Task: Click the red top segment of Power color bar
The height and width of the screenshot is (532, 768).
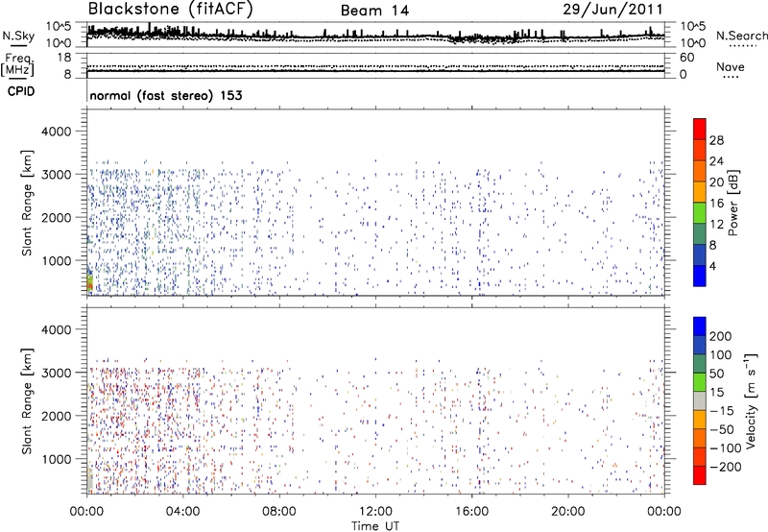Action: tap(700, 129)
